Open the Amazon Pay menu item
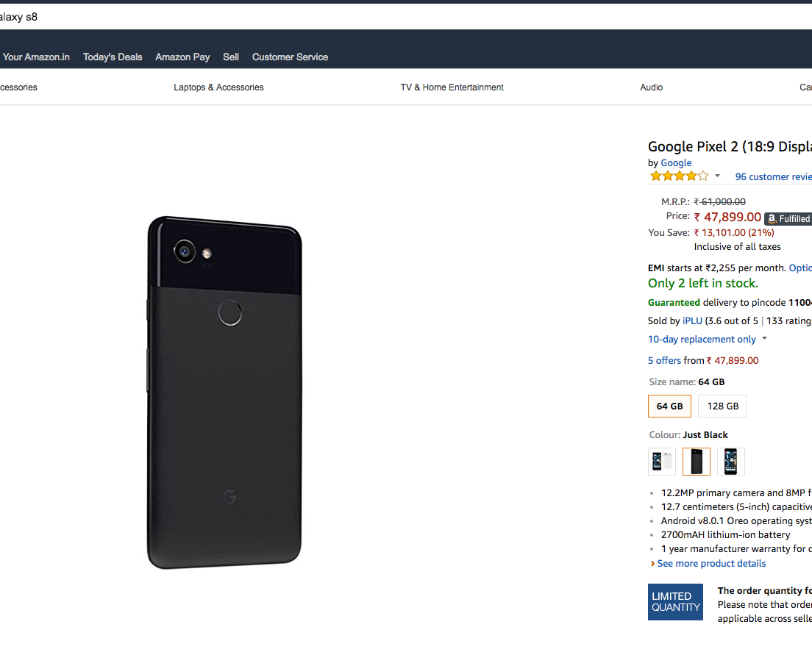 (x=182, y=57)
